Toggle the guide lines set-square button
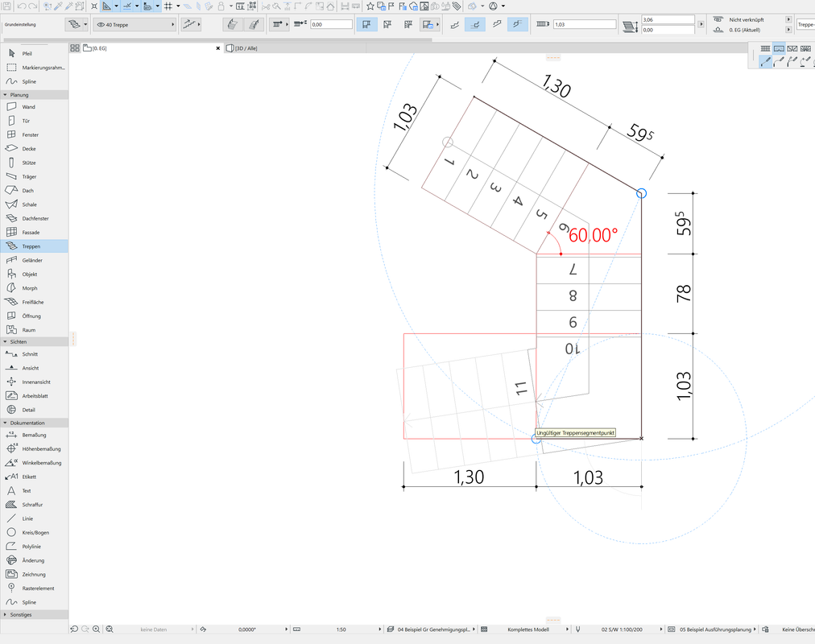The width and height of the screenshot is (815, 644). click(x=106, y=6)
